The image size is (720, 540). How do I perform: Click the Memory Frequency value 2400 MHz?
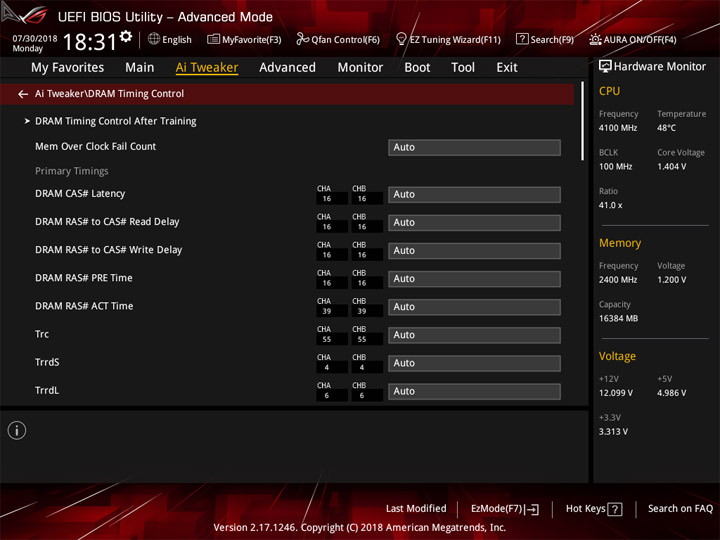[618, 280]
